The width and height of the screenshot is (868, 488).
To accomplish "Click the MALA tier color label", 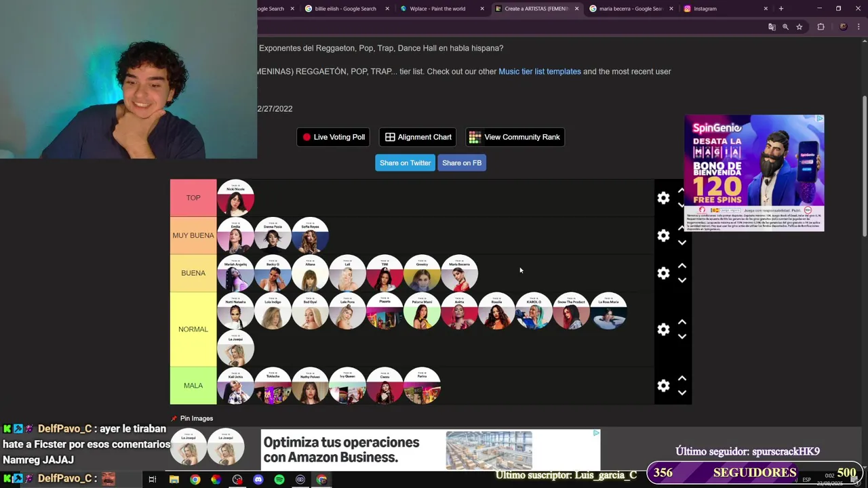I will point(193,386).
